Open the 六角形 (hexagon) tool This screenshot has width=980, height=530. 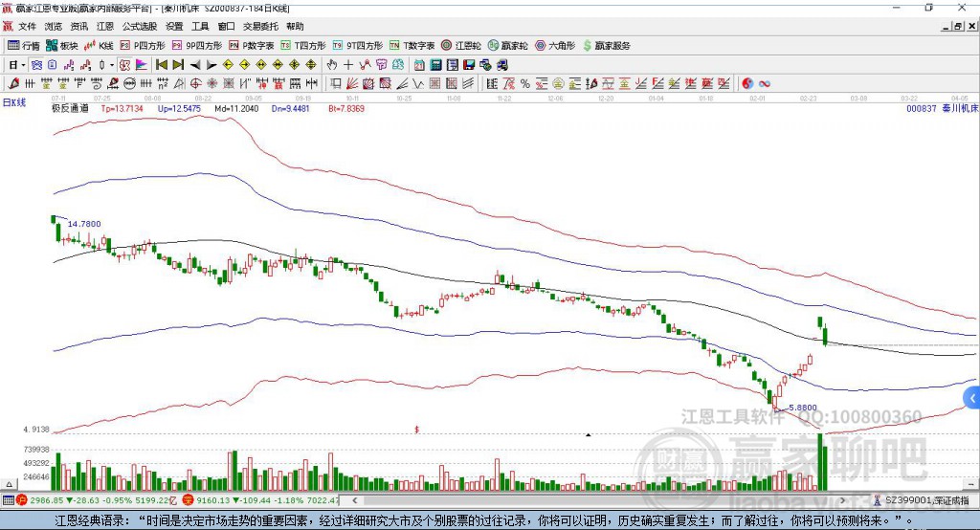click(555, 46)
